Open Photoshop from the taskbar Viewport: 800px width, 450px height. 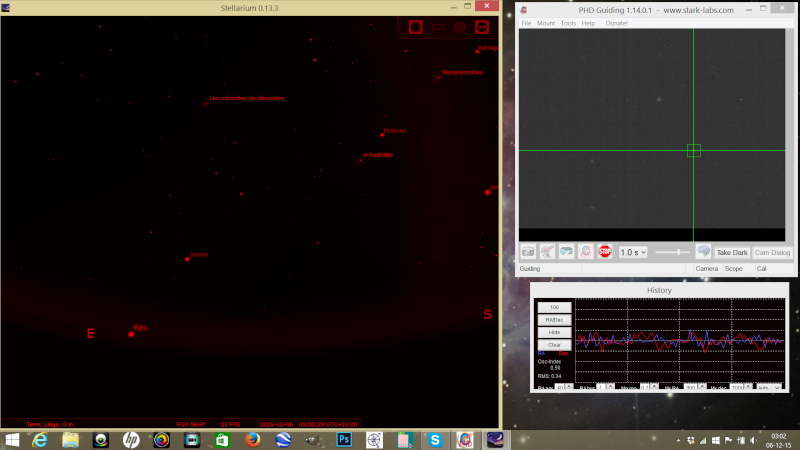point(344,440)
